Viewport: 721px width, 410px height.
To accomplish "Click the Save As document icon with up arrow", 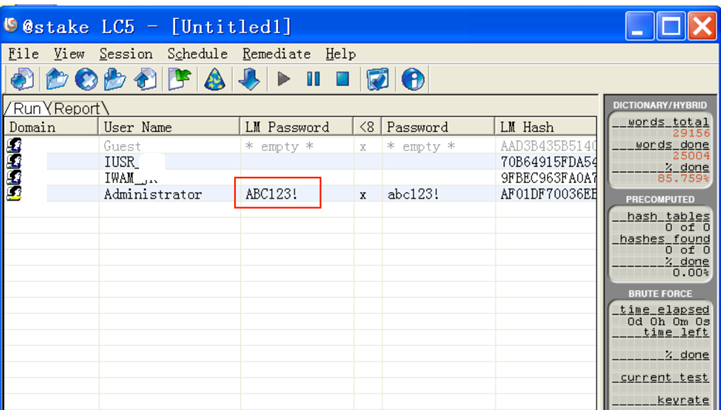I will coord(145,80).
